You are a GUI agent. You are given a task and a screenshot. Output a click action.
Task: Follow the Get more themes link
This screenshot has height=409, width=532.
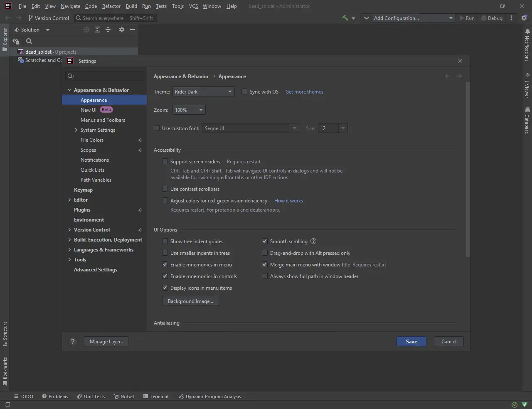[304, 92]
